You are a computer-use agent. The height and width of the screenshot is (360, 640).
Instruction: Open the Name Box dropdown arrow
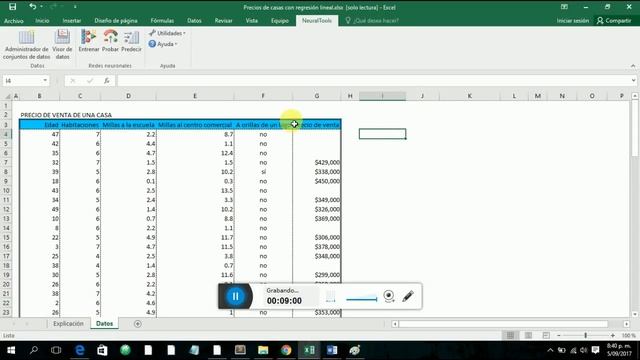[x=45, y=81]
